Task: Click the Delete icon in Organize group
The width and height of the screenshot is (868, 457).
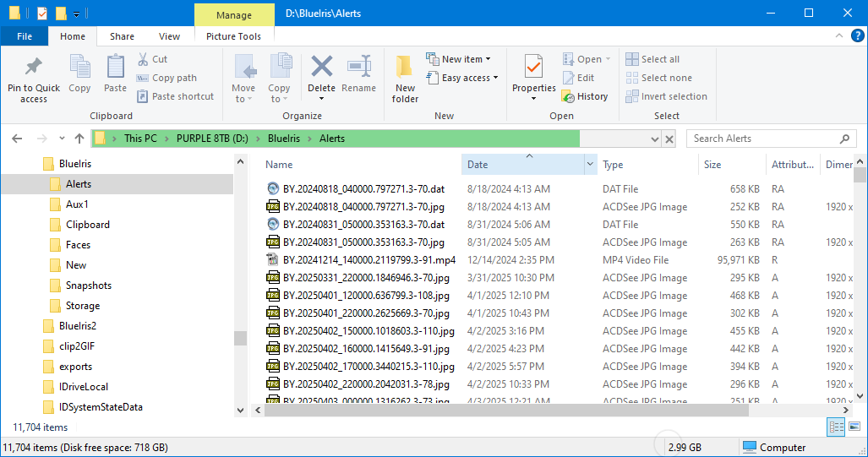Action: pyautogui.click(x=321, y=68)
